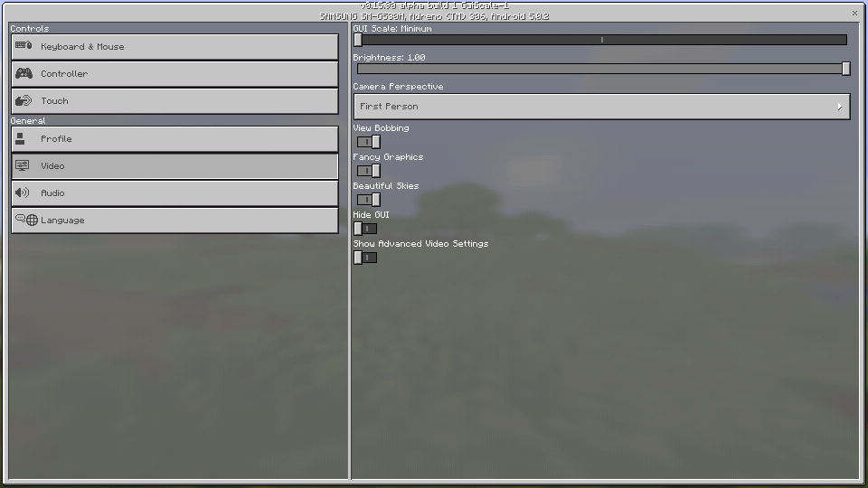The width and height of the screenshot is (868, 488).
Task: Click the arrow on First Person selector
Action: click(x=840, y=107)
